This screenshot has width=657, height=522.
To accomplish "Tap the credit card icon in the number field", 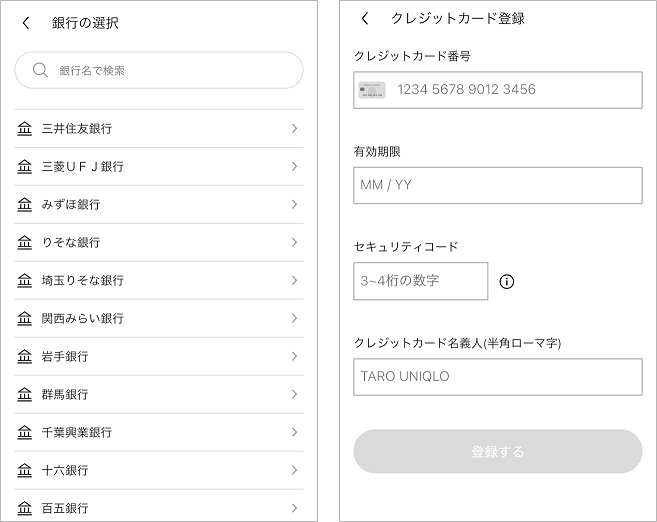I will pos(372,90).
